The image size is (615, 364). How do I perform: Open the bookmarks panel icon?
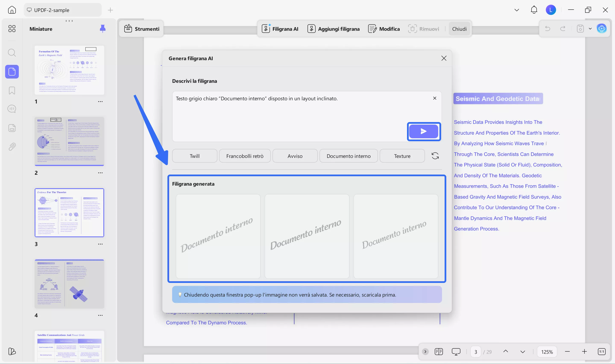(x=12, y=90)
